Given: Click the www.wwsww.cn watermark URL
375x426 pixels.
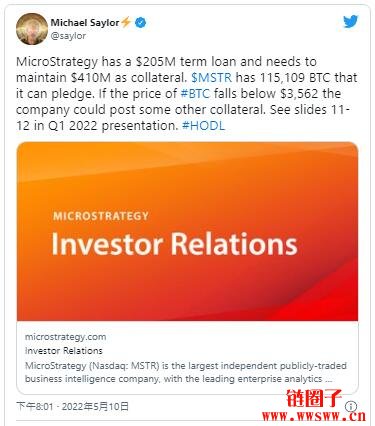Looking at the screenshot, I should [x=314, y=416].
